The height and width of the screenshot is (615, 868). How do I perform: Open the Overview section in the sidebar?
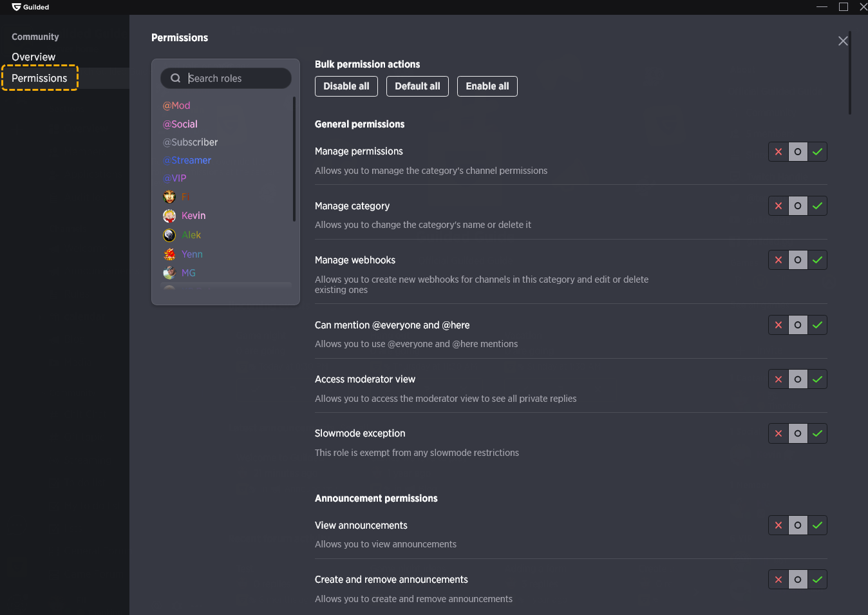click(33, 57)
